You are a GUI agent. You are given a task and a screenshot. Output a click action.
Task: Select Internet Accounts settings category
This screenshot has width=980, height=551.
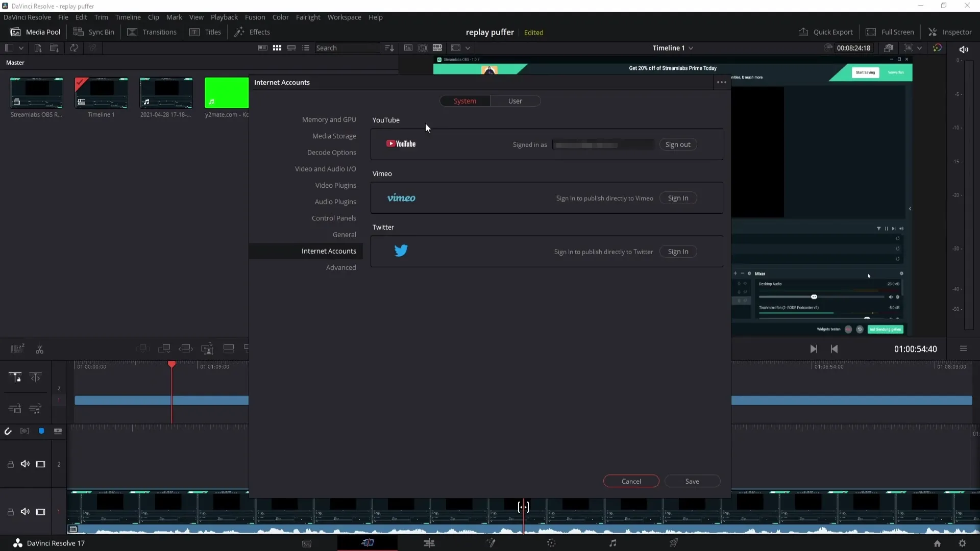(329, 251)
